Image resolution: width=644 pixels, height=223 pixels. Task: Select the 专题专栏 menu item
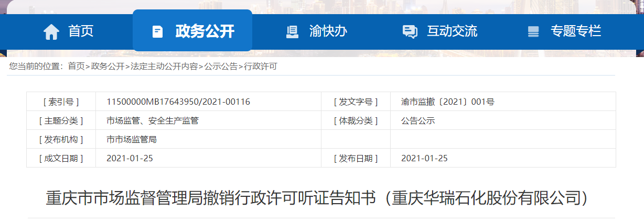coord(576,31)
